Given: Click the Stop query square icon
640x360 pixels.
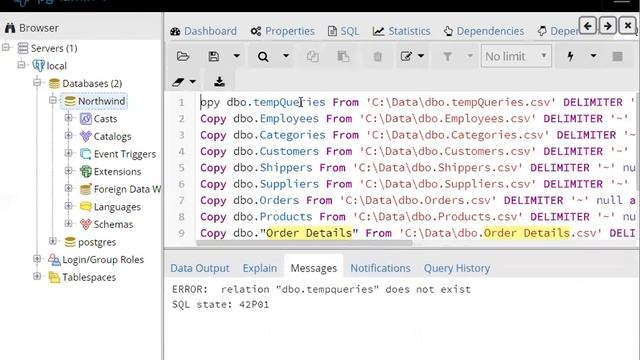Looking at the screenshot, I should 618,56.
